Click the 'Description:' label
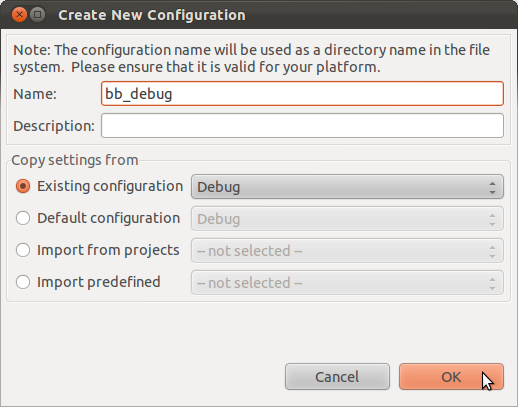The image size is (518, 407). [x=54, y=126]
